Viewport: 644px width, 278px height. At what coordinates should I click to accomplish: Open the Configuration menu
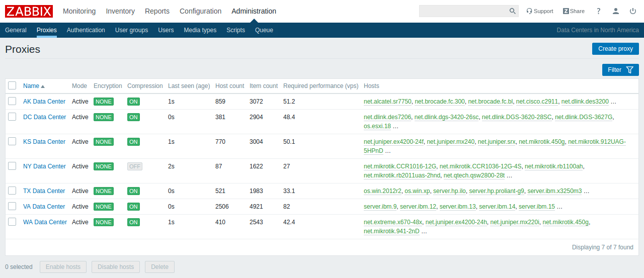200,11
